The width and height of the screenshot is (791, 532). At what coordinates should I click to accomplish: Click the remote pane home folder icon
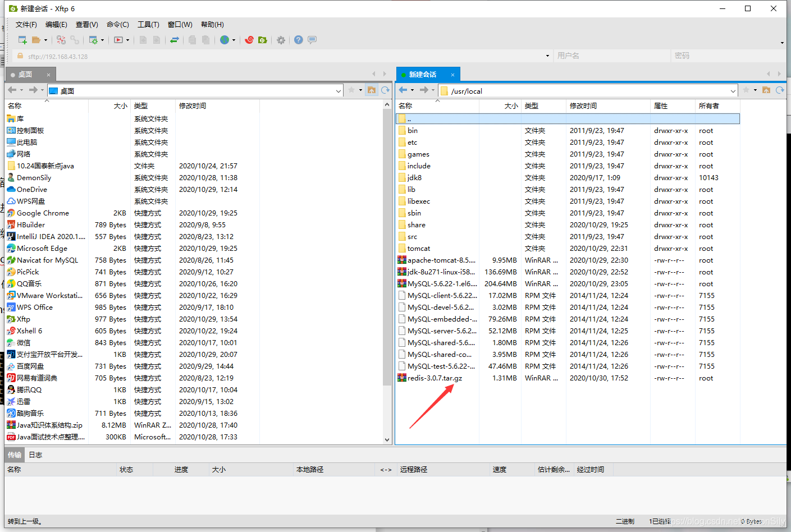click(x=766, y=90)
